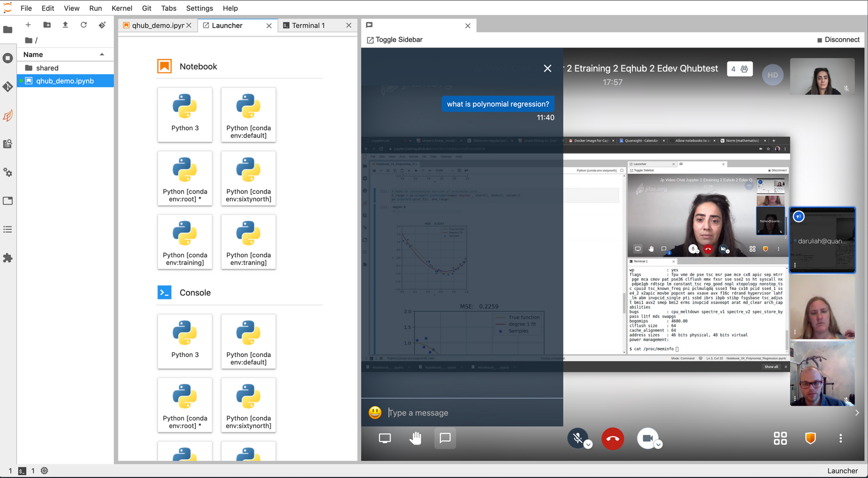Viewport: 868px width, 478px height.
Task: Toggle Name column sort arrow
Action: 102,55
